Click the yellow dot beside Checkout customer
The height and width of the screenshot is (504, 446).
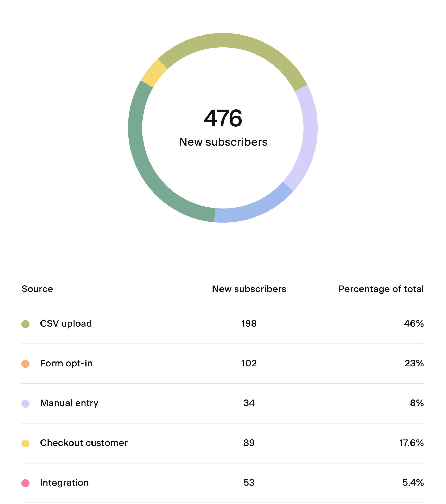pyautogui.click(x=25, y=443)
